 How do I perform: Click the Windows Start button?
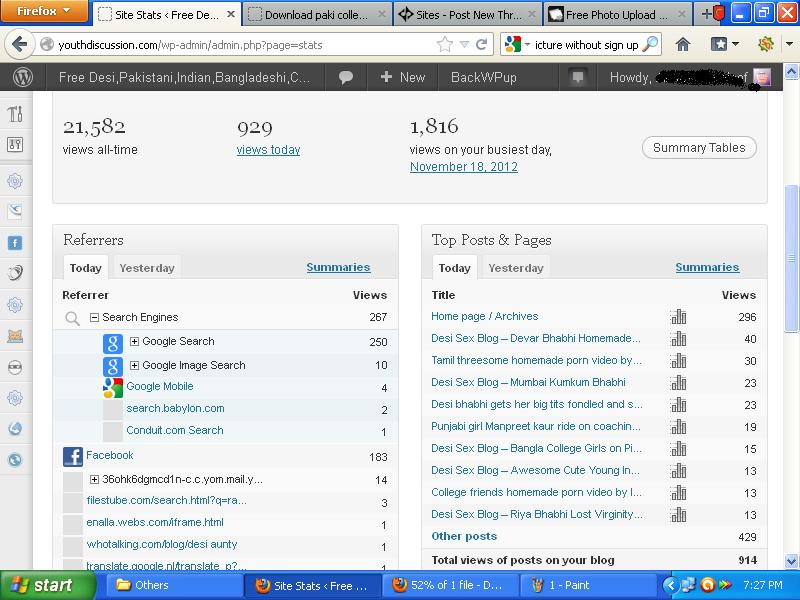(40, 585)
